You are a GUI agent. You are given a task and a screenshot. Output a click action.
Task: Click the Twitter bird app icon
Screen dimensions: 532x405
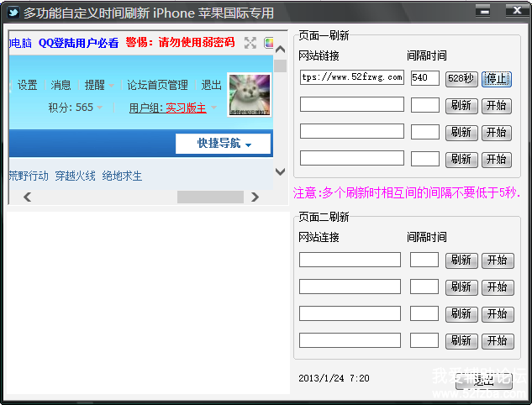[13, 13]
